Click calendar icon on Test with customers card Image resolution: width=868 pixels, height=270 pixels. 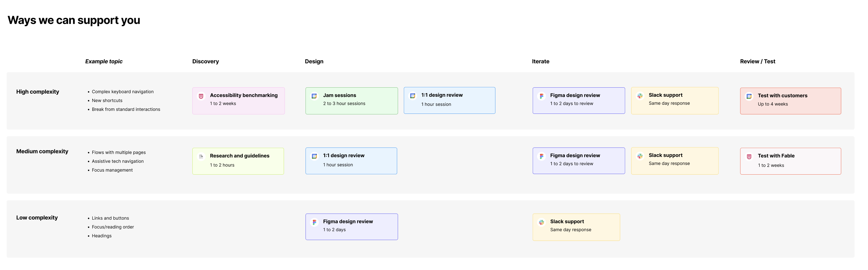point(749,96)
